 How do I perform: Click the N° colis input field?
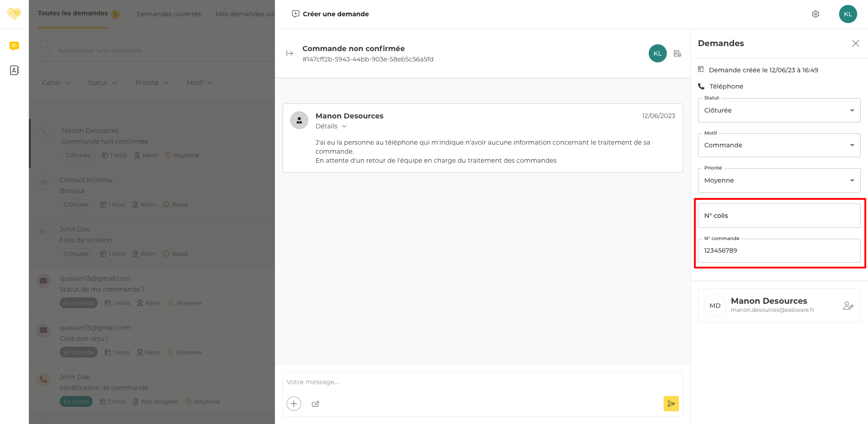coord(779,216)
